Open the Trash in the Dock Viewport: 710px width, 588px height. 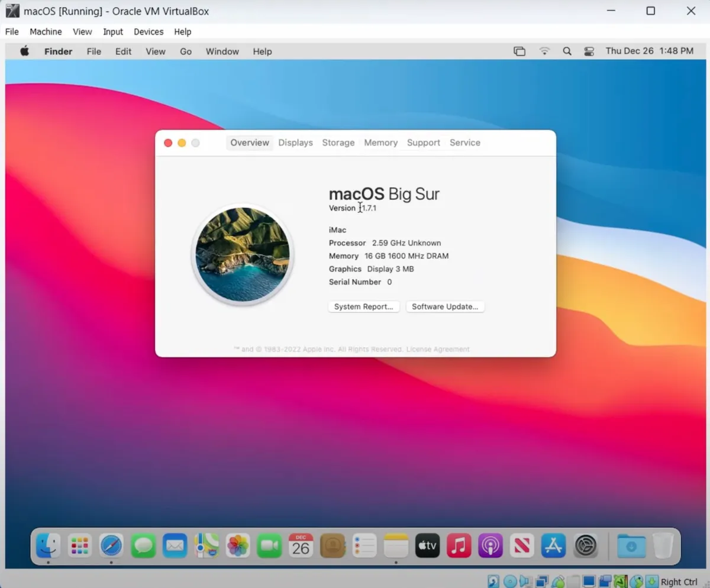pyautogui.click(x=663, y=545)
